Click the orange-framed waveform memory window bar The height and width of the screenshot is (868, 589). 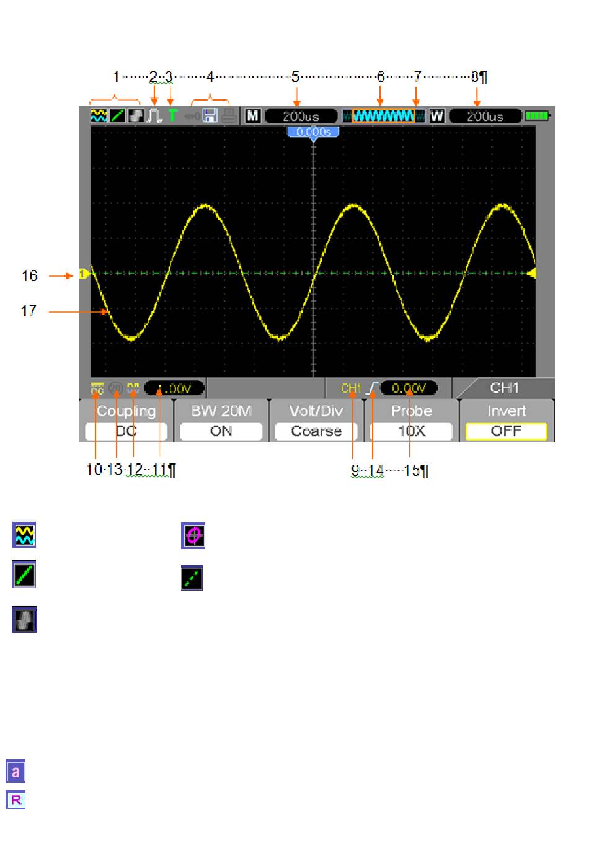pos(384,116)
